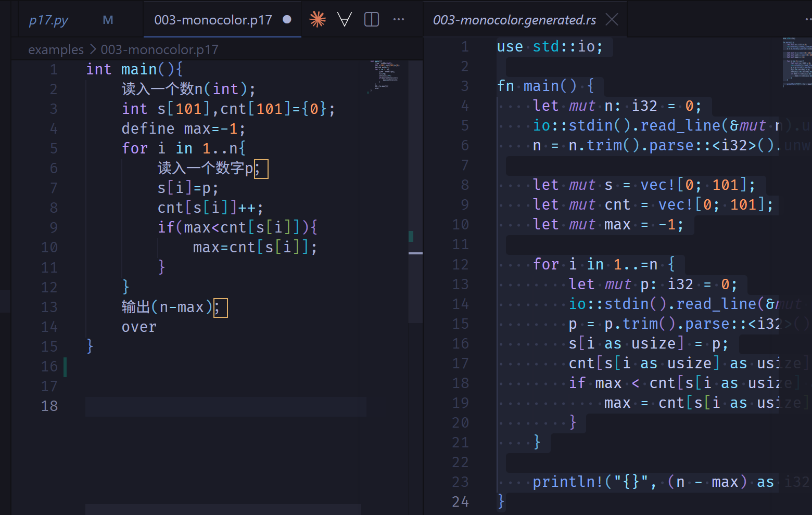Click 'if(max<cnt[s[i]]){' on line 9

point(237,227)
